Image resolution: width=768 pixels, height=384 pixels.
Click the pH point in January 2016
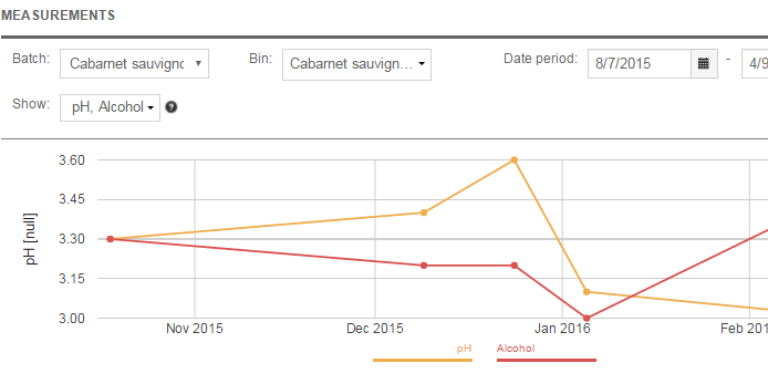(587, 292)
